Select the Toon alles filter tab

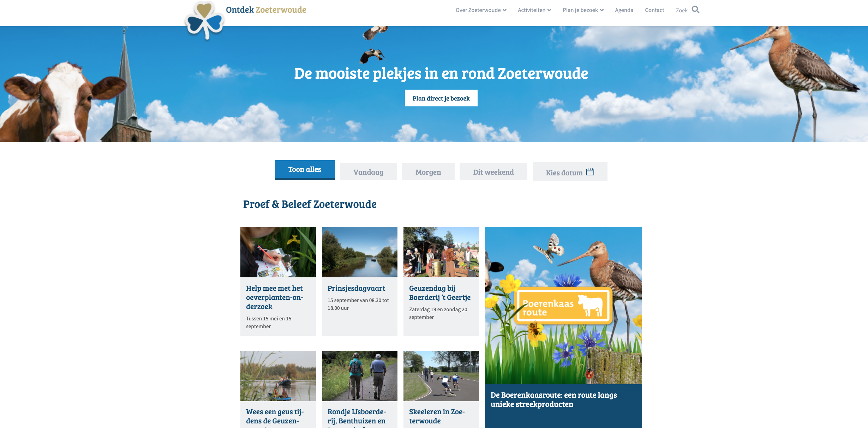305,170
